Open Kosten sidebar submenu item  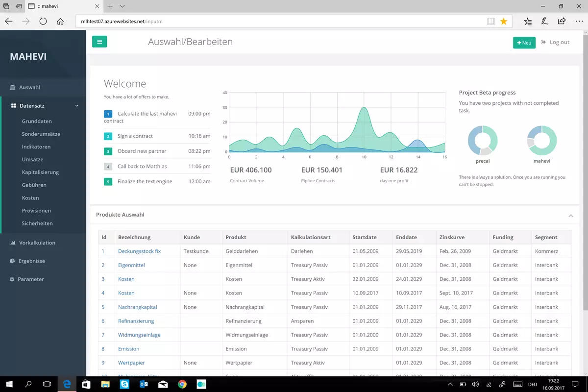30,198
